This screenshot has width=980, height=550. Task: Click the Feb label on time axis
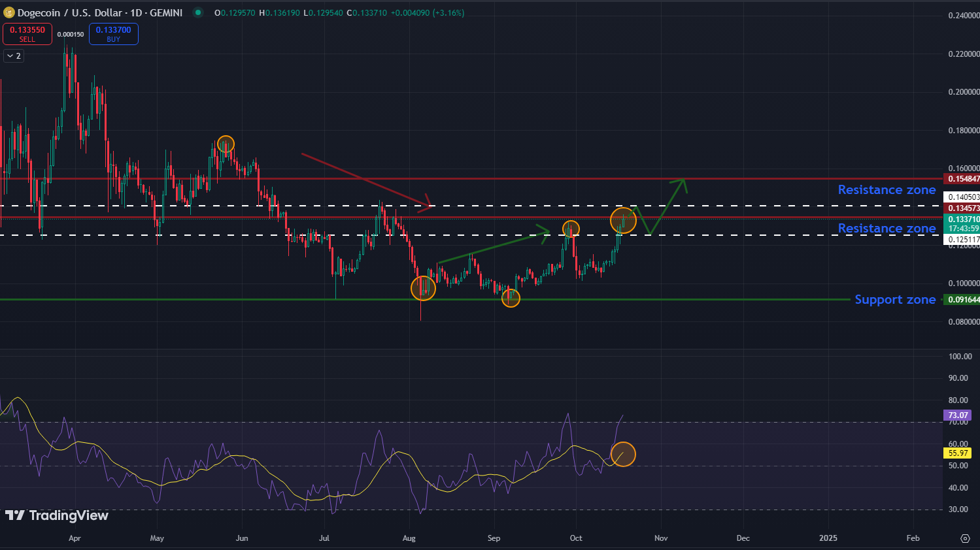coord(913,538)
